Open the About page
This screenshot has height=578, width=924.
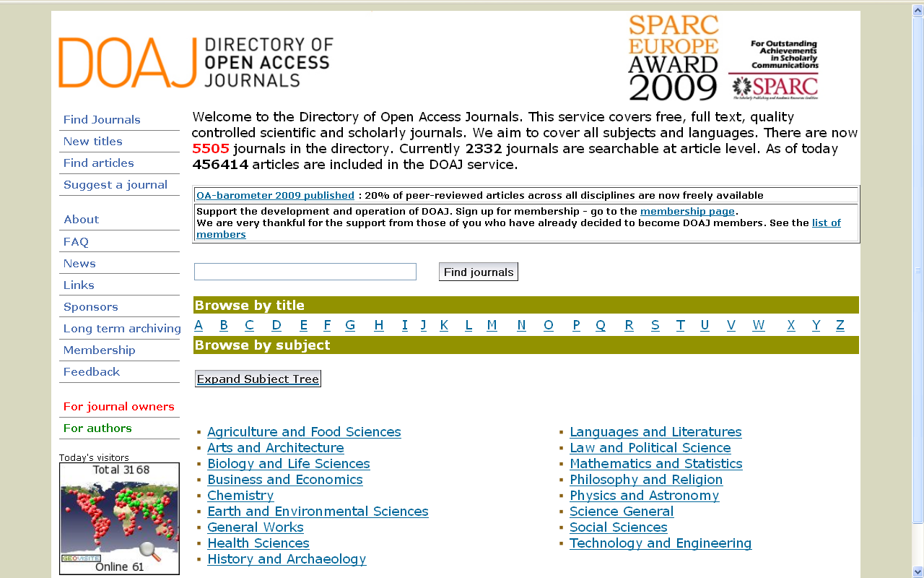[x=82, y=220]
